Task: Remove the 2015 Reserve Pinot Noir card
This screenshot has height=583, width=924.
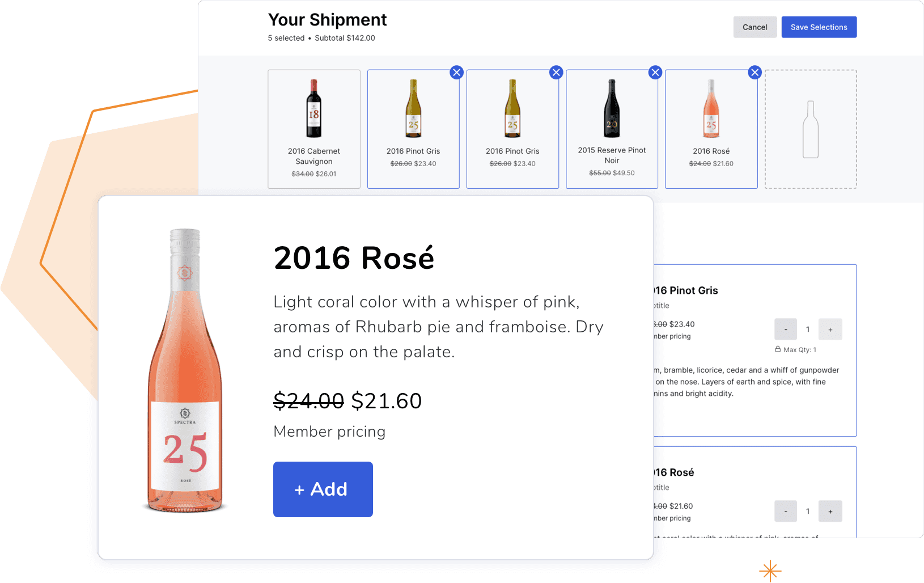Action: click(x=655, y=73)
